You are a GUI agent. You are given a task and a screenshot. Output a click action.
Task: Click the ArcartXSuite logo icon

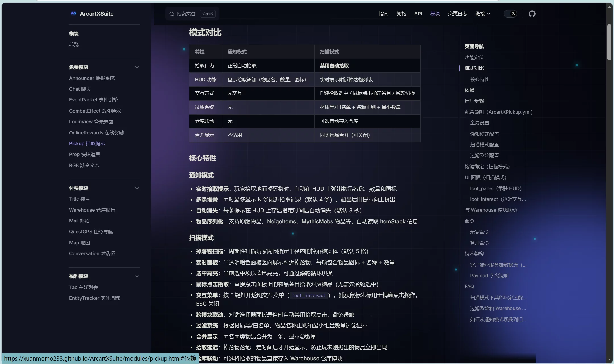(73, 13)
